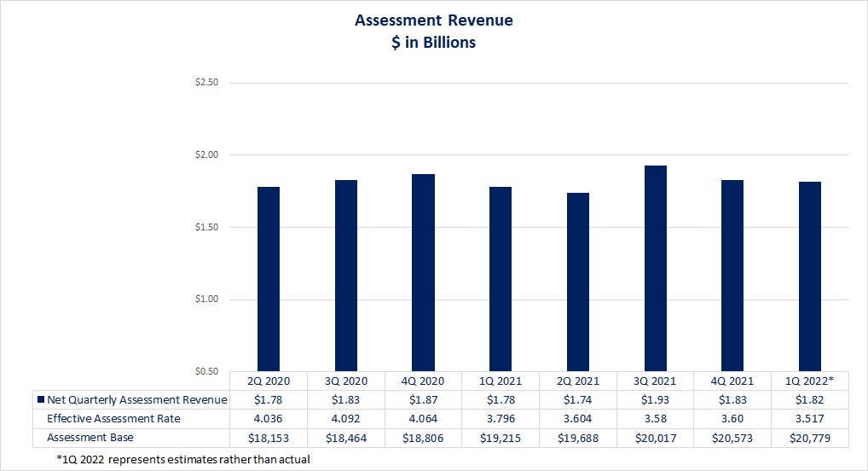Select the 3.517 effective rate cell
868x471 pixels.
tap(809, 418)
